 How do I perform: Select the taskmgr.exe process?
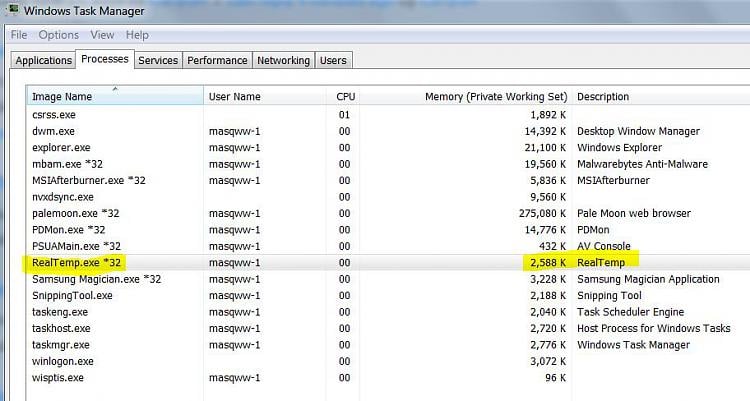click(x=61, y=345)
